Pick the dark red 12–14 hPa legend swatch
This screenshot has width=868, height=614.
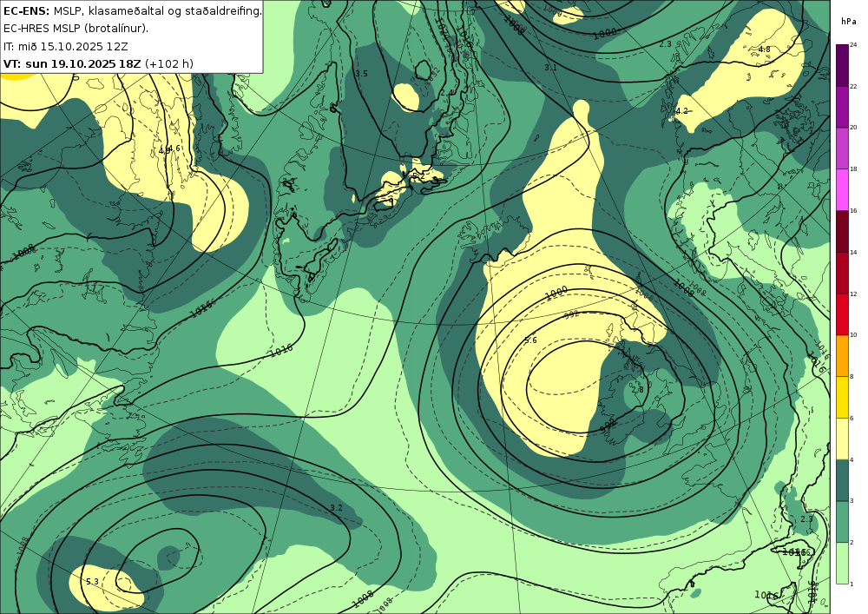coord(842,273)
